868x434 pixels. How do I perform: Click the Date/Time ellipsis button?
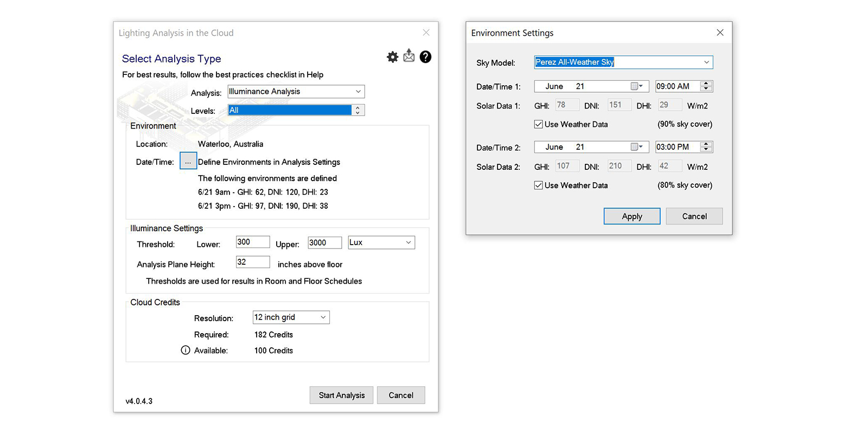point(188,162)
